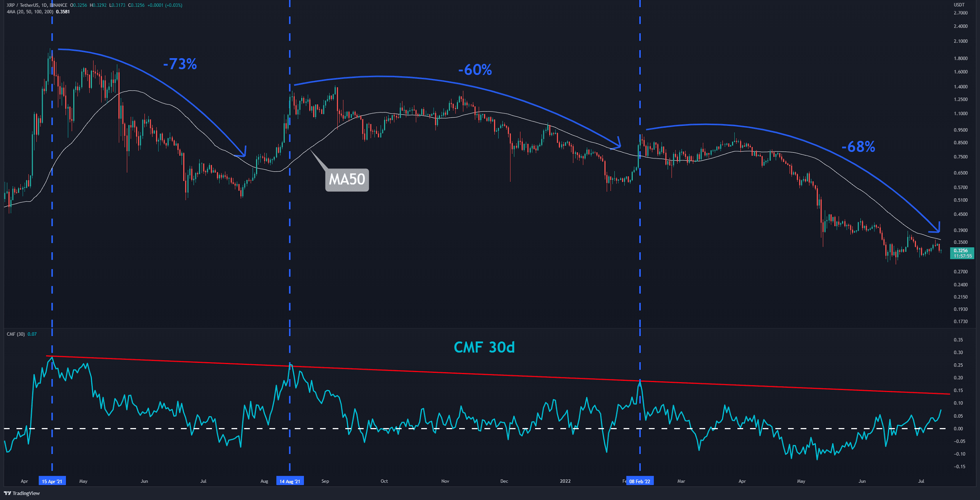Click the 0.30 value on the CMF axis
980x500 pixels.
(958, 353)
